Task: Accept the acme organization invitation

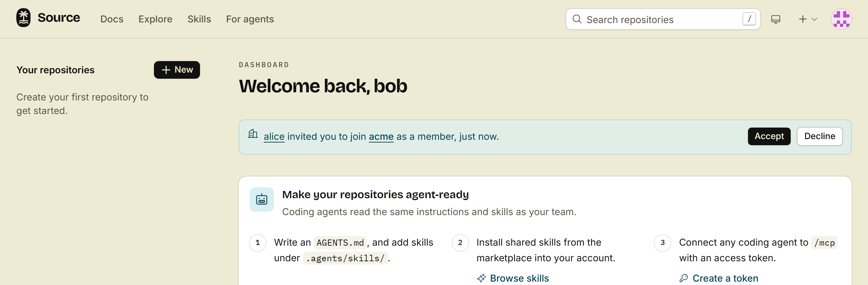Action: (769, 136)
